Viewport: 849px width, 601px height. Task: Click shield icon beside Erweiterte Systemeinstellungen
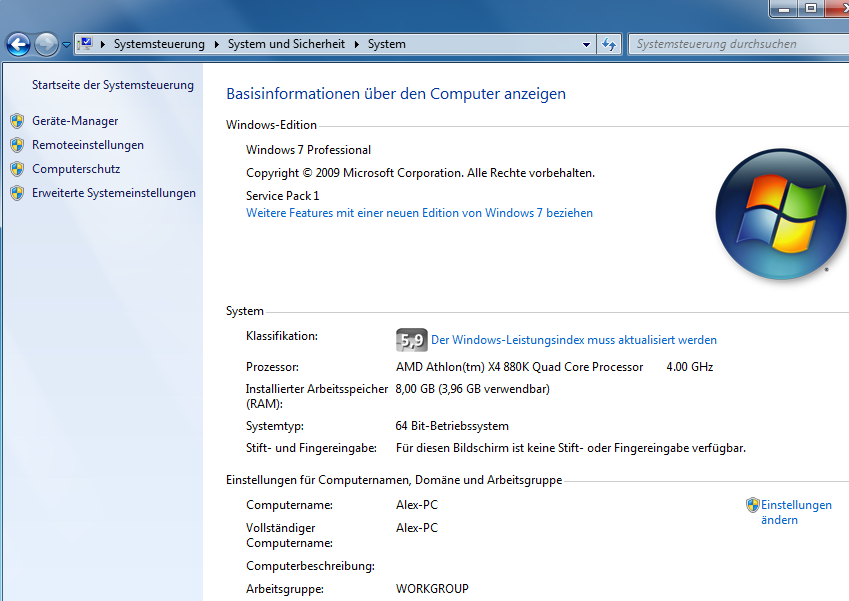pyautogui.click(x=17, y=193)
